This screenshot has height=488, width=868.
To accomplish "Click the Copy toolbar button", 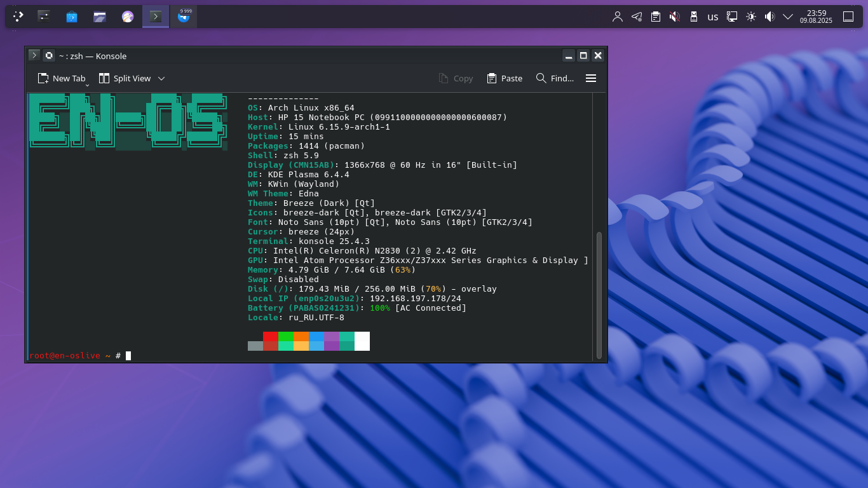I will click(x=456, y=78).
